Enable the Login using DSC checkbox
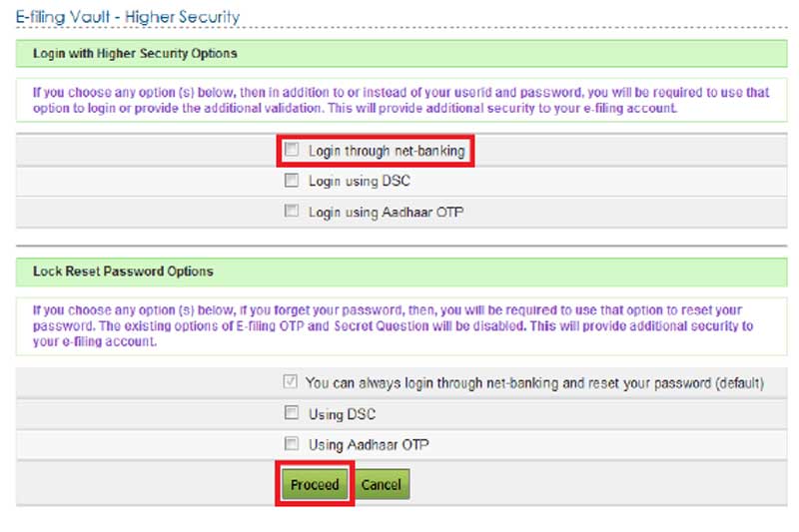 (292, 181)
